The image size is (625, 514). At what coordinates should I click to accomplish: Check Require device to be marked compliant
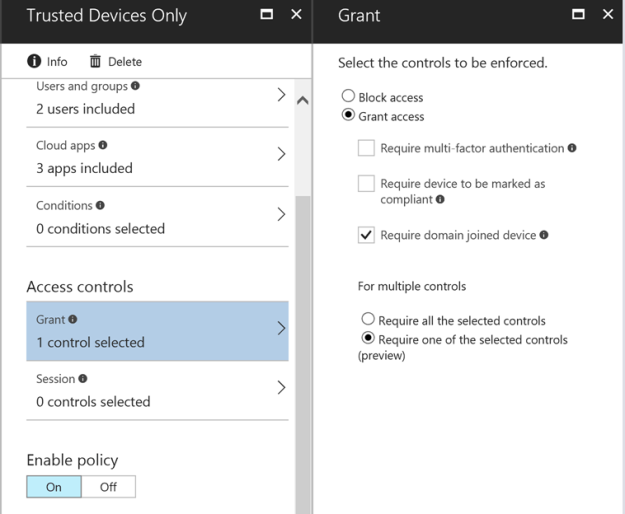(366, 184)
